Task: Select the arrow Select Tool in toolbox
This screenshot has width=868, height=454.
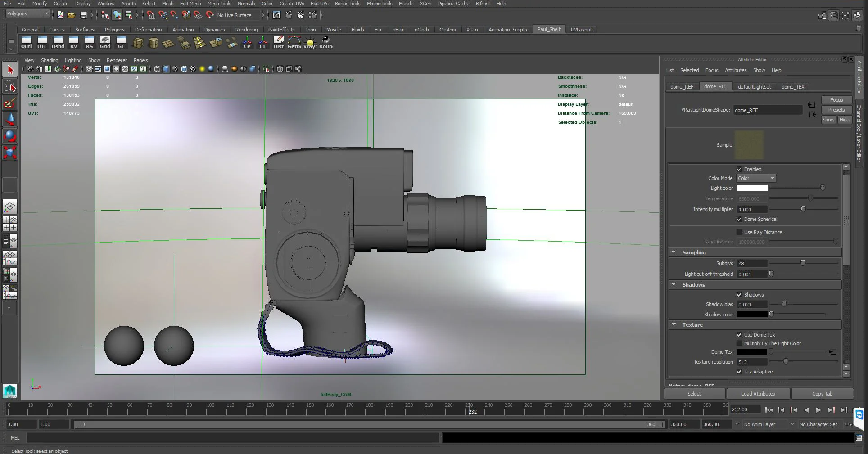Action: point(10,70)
